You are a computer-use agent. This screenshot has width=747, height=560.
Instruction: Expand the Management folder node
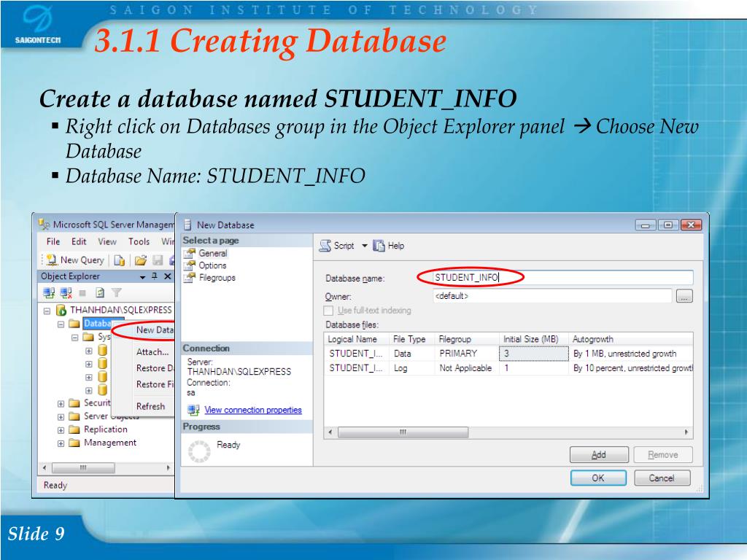[x=61, y=444]
